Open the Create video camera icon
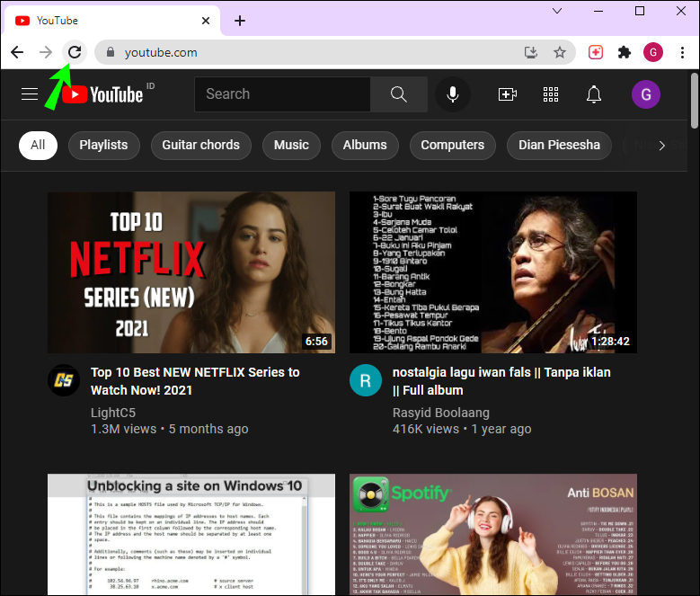Screen dimensions: 700x596 point(507,94)
